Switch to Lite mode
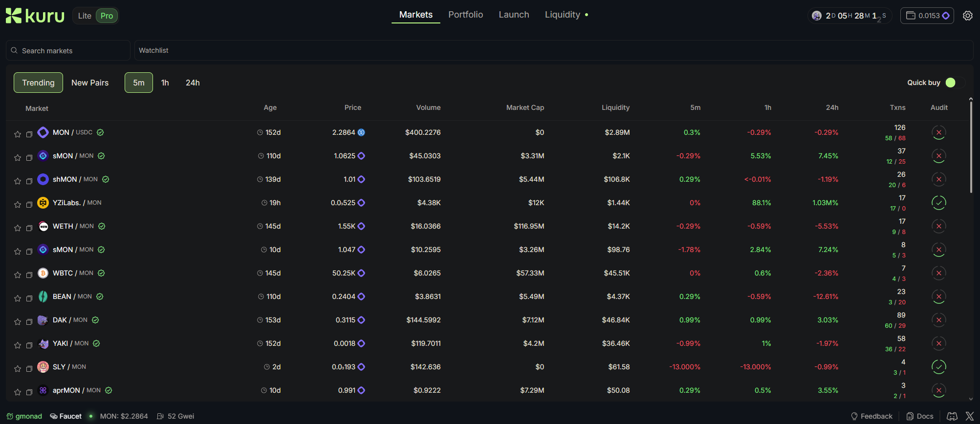Viewport: 980px width, 424px height. [85, 16]
